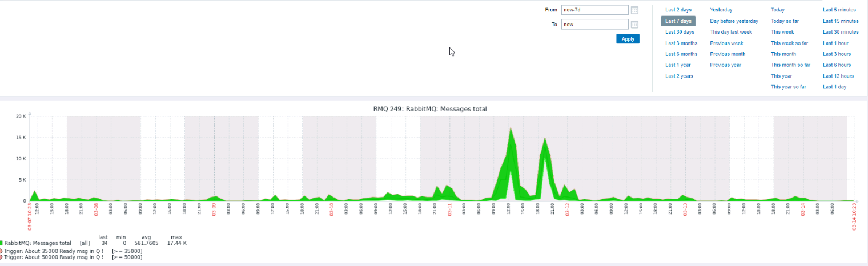Viewport: 868px width, 266px height.
Task: Select Last 6 months range
Action: click(x=681, y=54)
